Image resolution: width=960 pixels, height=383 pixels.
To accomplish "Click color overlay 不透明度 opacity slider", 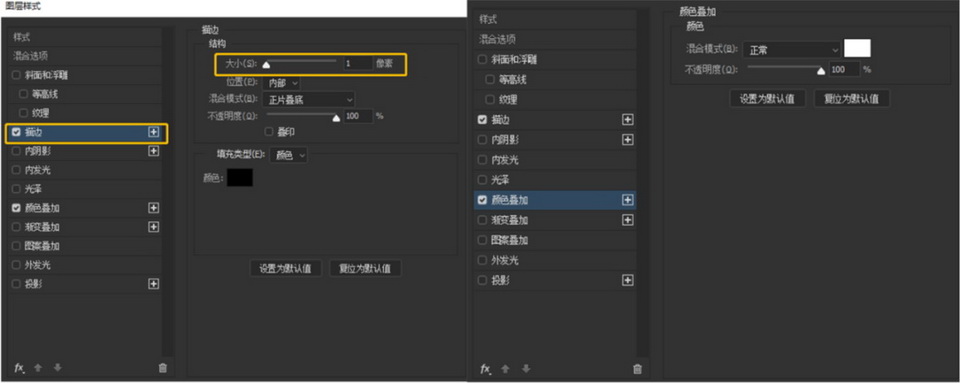I will tap(786, 69).
